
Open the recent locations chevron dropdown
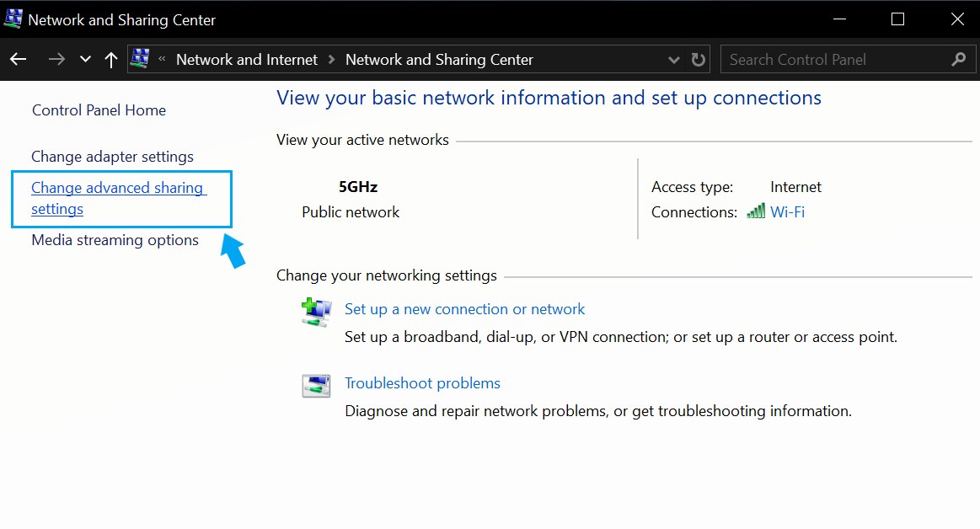84,59
